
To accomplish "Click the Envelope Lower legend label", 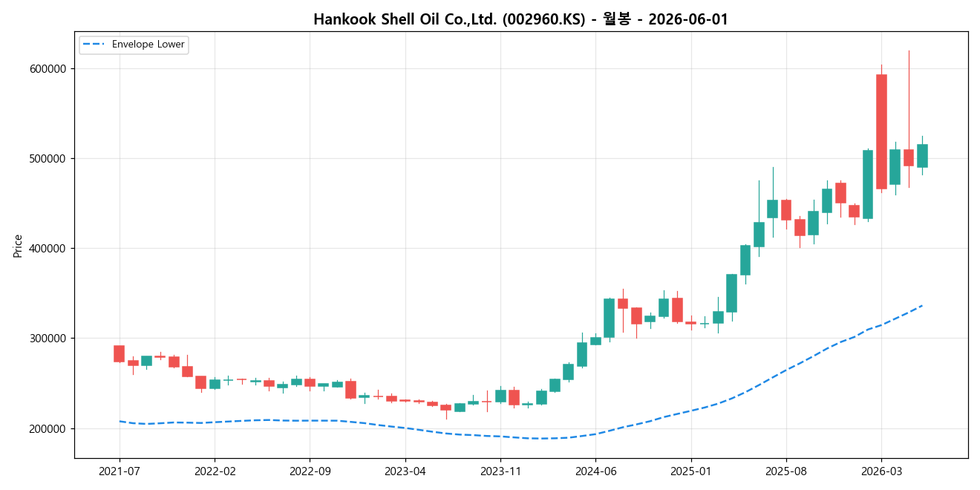I will (x=148, y=45).
